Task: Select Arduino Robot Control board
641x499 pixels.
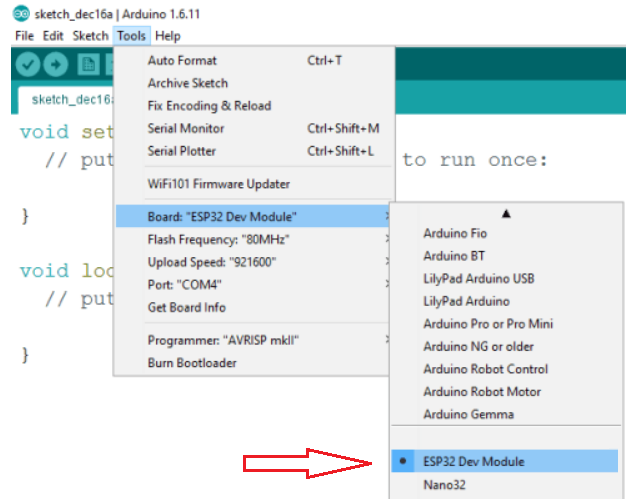Action: [506, 369]
